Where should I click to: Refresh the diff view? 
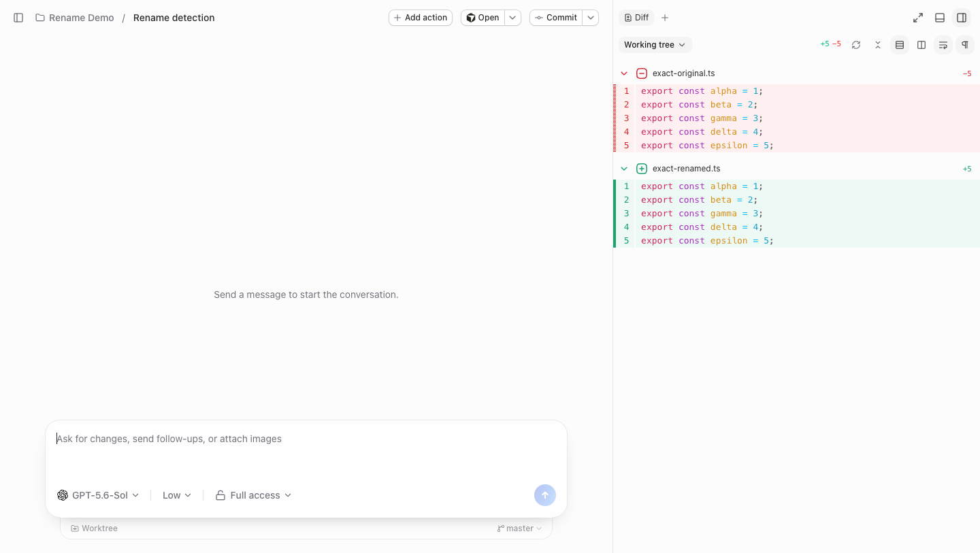tap(856, 45)
